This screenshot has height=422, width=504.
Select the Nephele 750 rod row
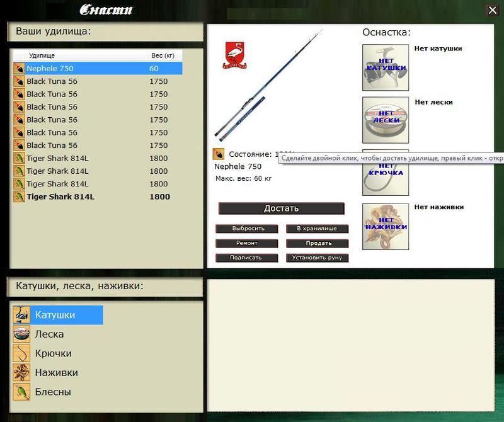point(98,68)
